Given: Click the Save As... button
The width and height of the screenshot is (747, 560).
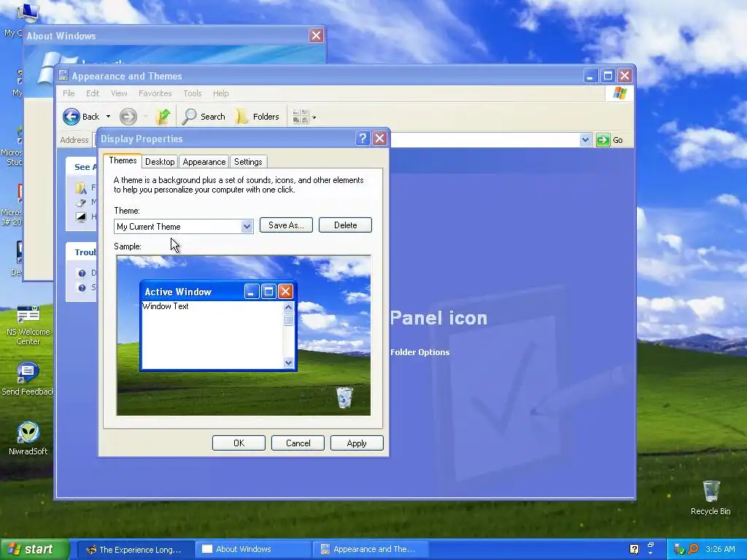Looking at the screenshot, I should tap(286, 225).
